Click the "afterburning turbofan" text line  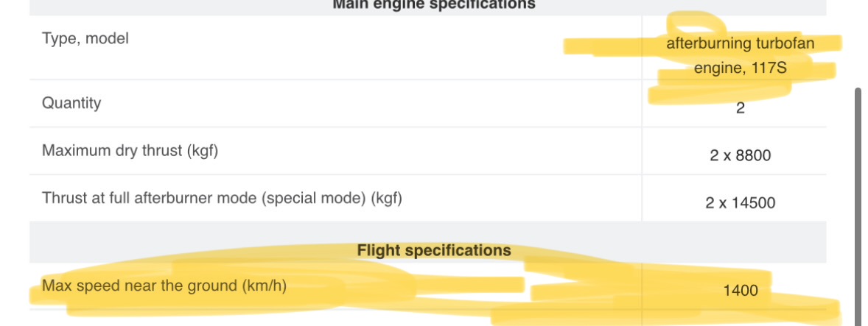tap(741, 44)
